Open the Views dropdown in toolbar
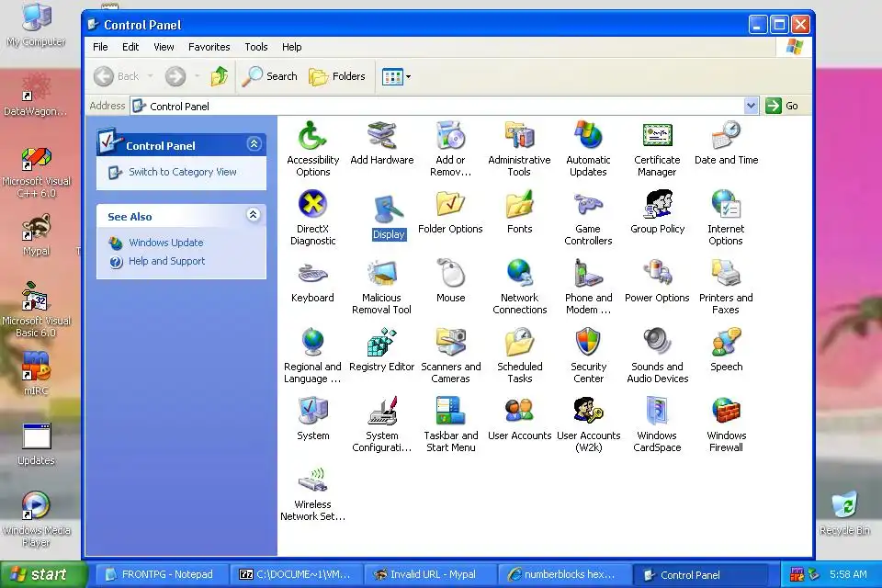Screen dimensions: 882x588 click(x=408, y=76)
